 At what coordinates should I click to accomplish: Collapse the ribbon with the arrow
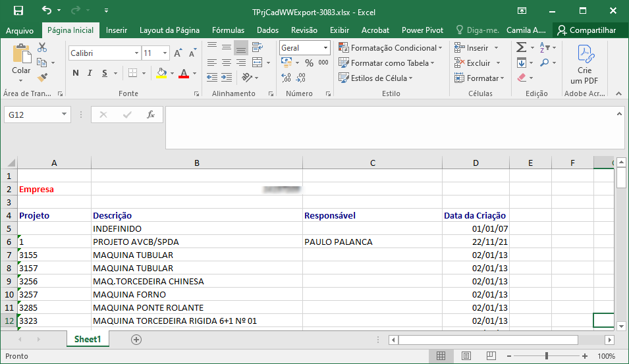(619, 93)
